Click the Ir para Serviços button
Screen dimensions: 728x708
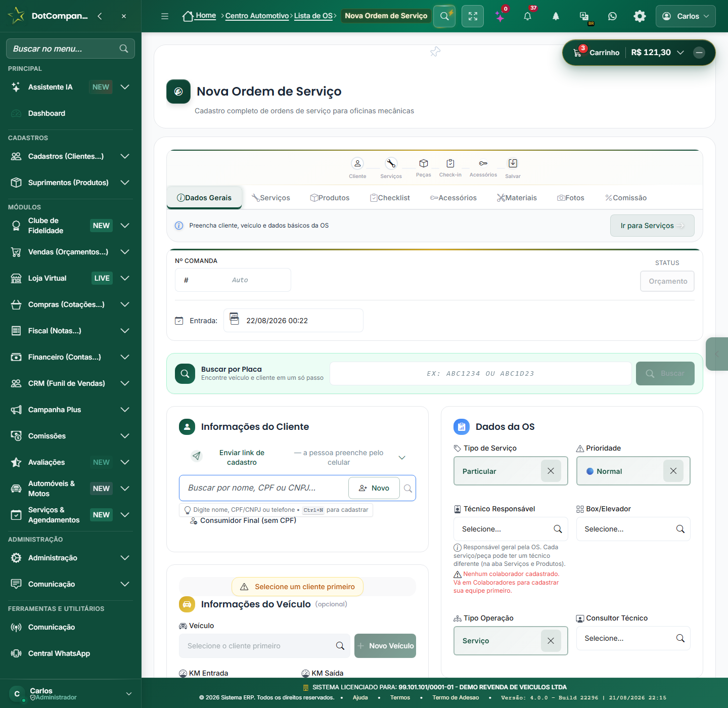pyautogui.click(x=652, y=226)
